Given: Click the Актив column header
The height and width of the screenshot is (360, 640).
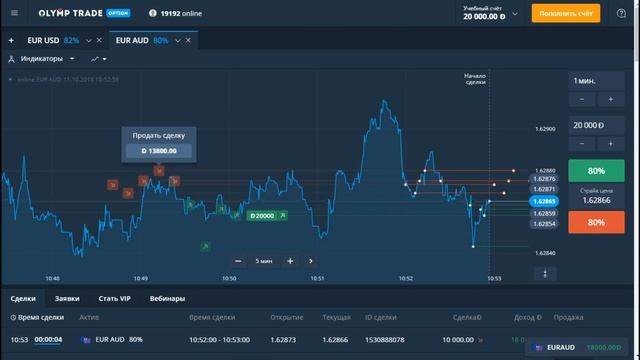Looking at the screenshot, I should 89,317.
